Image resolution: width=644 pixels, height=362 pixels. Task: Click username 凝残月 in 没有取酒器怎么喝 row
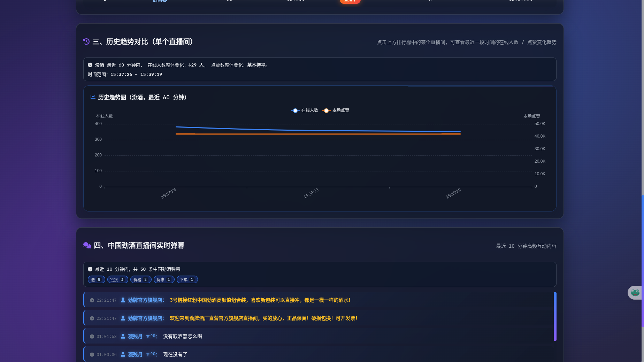(x=135, y=337)
